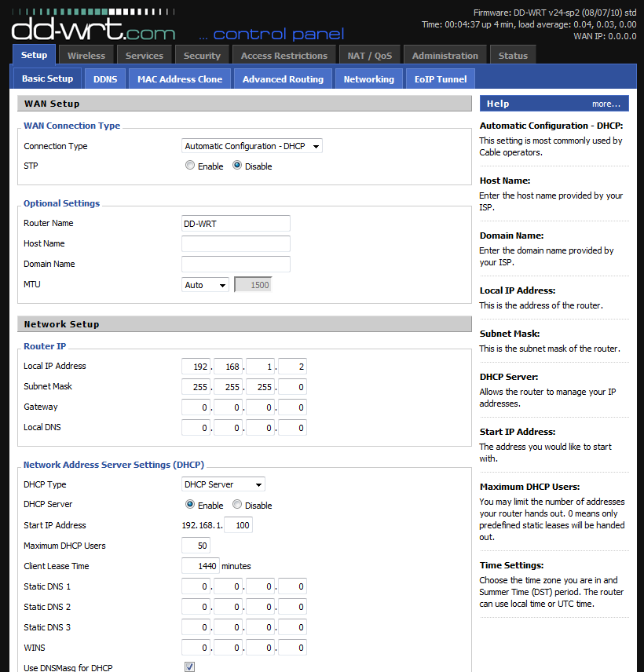Click Local IP Address last octet
This screenshot has height=672, width=644.
[292, 367]
